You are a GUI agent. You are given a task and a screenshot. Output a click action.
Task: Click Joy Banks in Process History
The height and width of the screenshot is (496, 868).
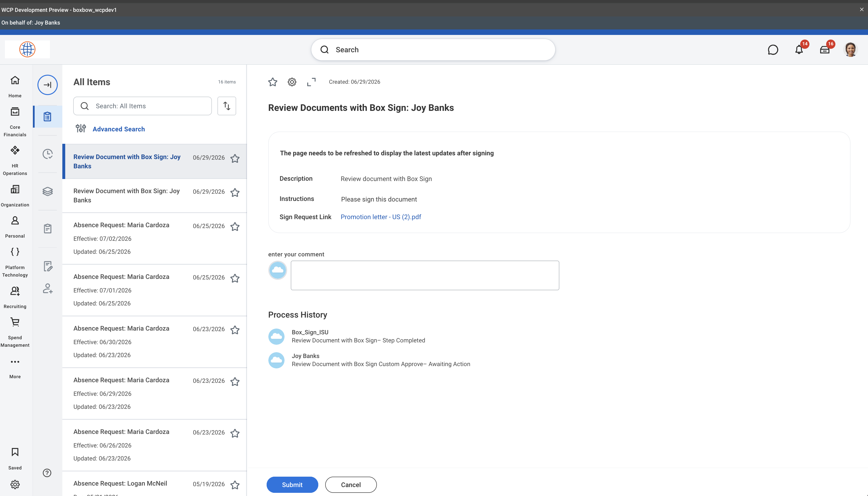click(x=305, y=356)
